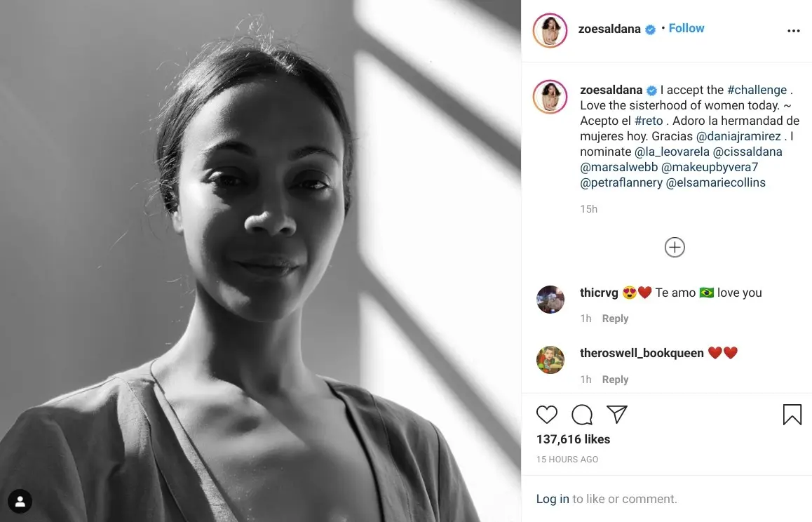Load more comments with plus circle

[675, 247]
